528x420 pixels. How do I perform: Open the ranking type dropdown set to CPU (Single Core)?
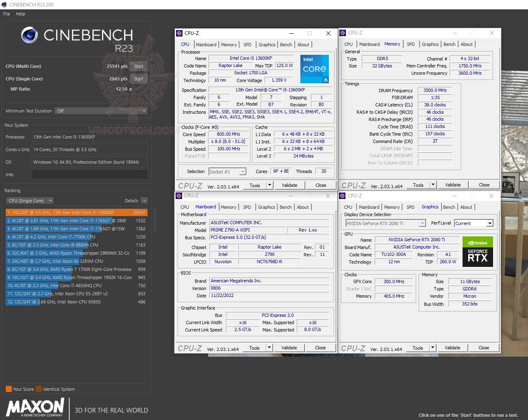pos(30,201)
